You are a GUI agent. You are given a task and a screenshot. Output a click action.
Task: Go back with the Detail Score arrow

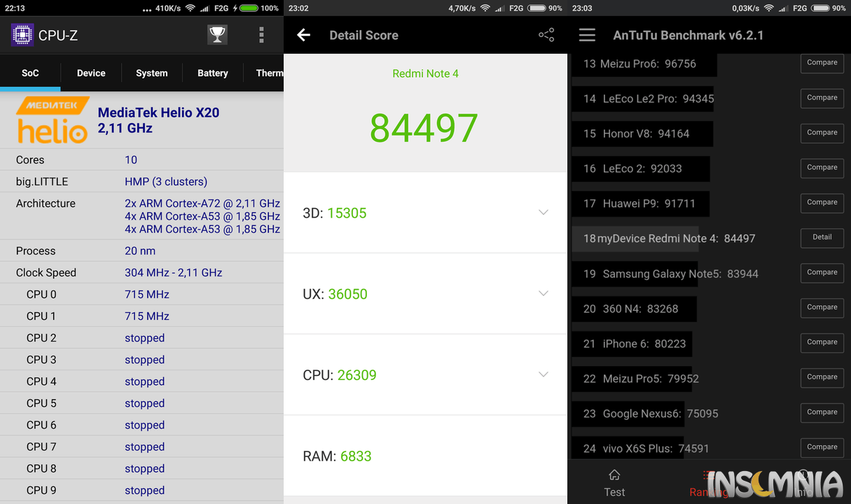(303, 35)
